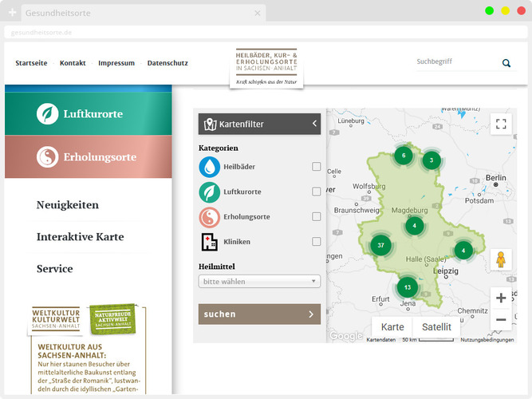This screenshot has height=399, width=532.
Task: Open the Impressum page
Action: point(116,63)
